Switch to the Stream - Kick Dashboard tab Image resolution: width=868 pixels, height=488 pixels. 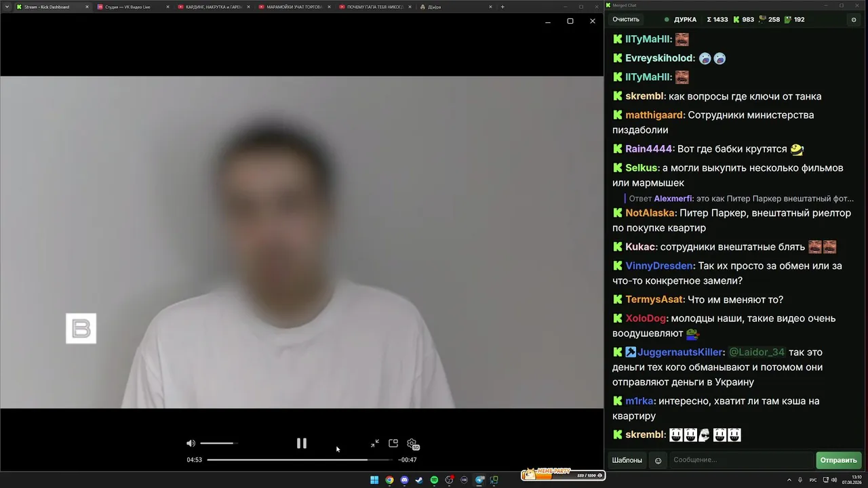point(52,7)
